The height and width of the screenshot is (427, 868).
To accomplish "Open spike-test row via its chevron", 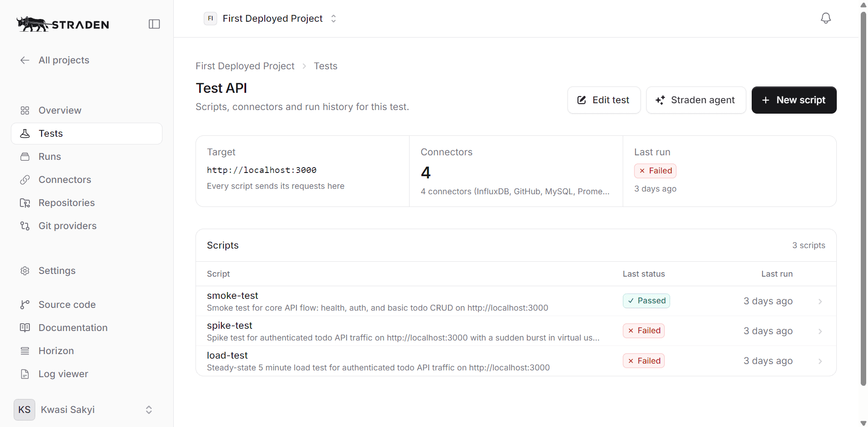I will tap(820, 331).
